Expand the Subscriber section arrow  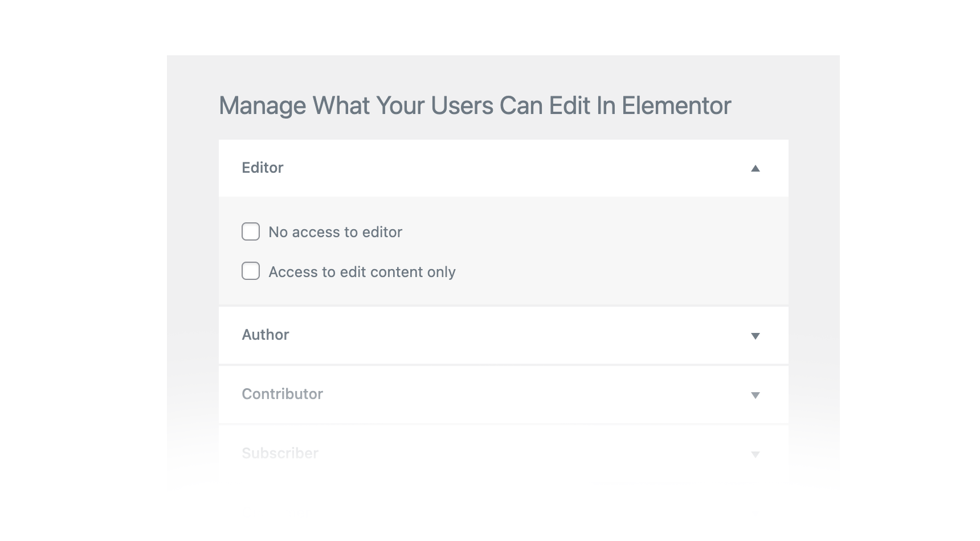pos(755,454)
